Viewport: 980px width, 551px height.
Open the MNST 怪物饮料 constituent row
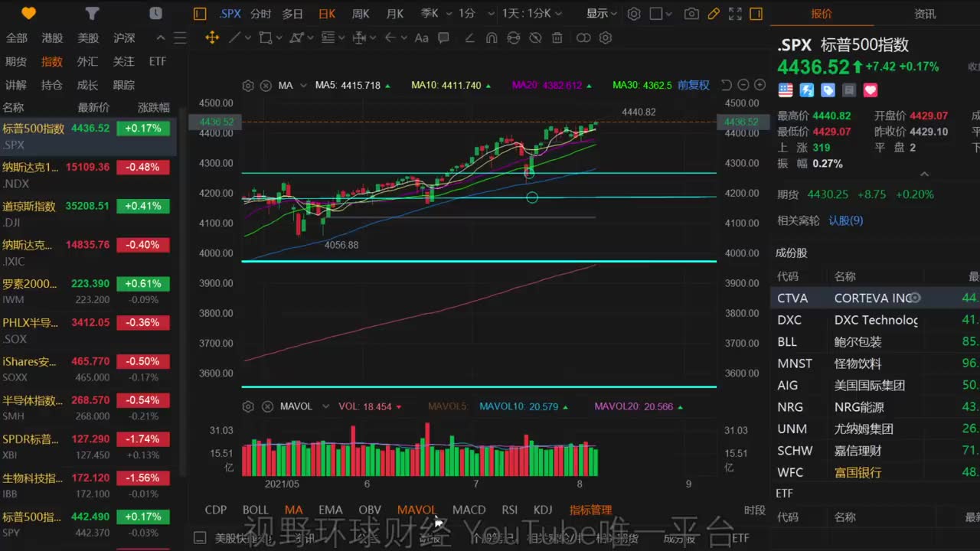(875, 364)
